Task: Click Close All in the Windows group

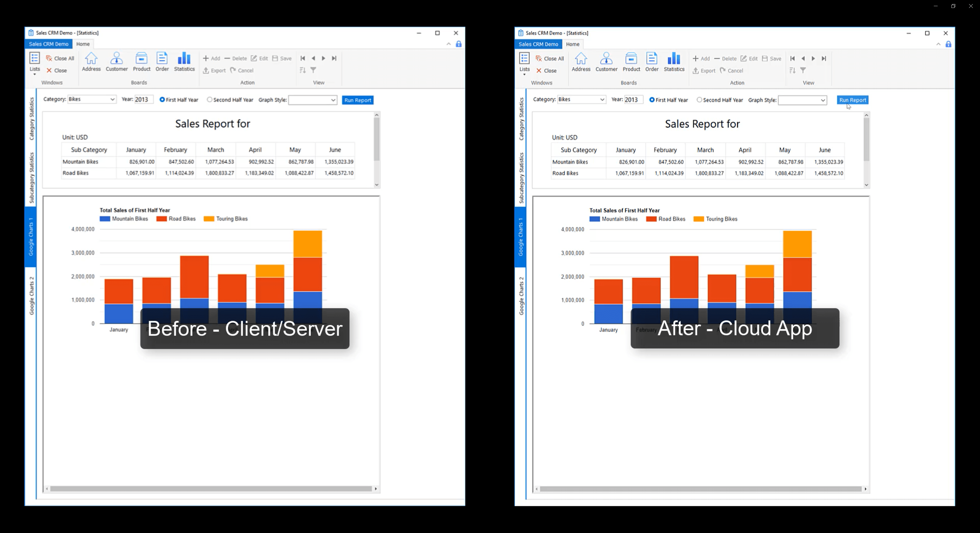Action: pos(60,58)
